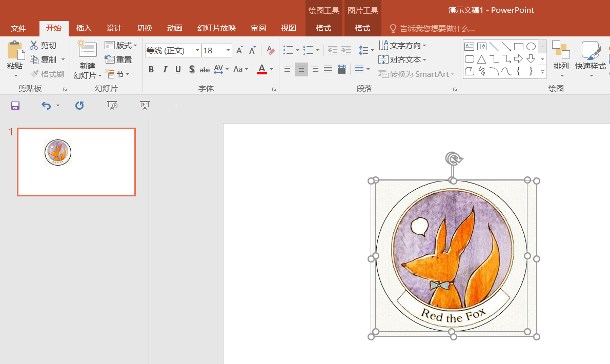Click the cut (剪切) scissors icon
Image resolution: width=610 pixels, height=364 pixels.
coord(34,46)
